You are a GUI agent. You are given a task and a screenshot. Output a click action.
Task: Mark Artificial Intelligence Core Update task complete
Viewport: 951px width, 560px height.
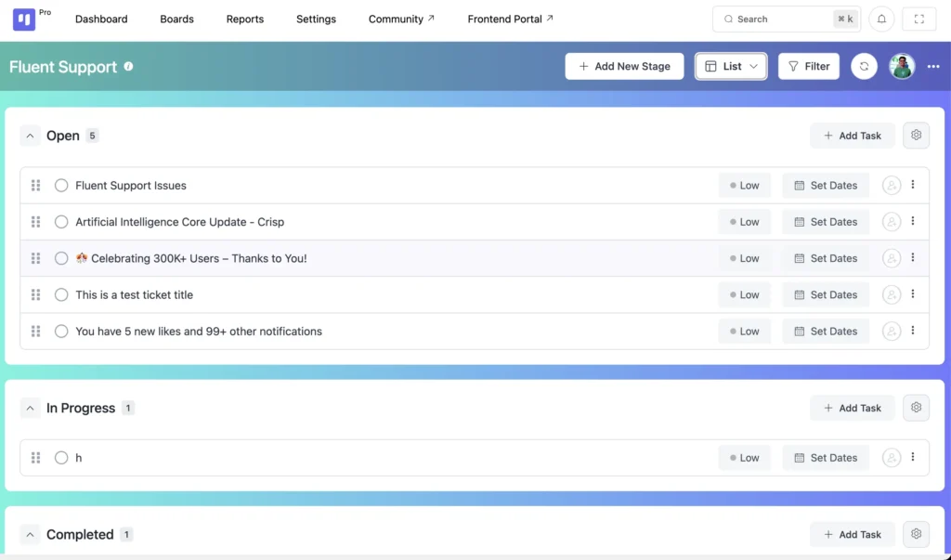click(x=61, y=222)
